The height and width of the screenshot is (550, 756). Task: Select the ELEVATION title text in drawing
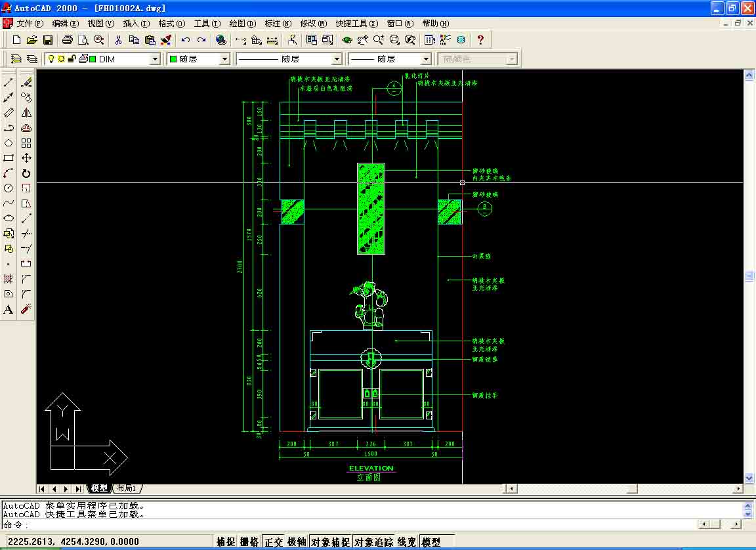(371, 468)
